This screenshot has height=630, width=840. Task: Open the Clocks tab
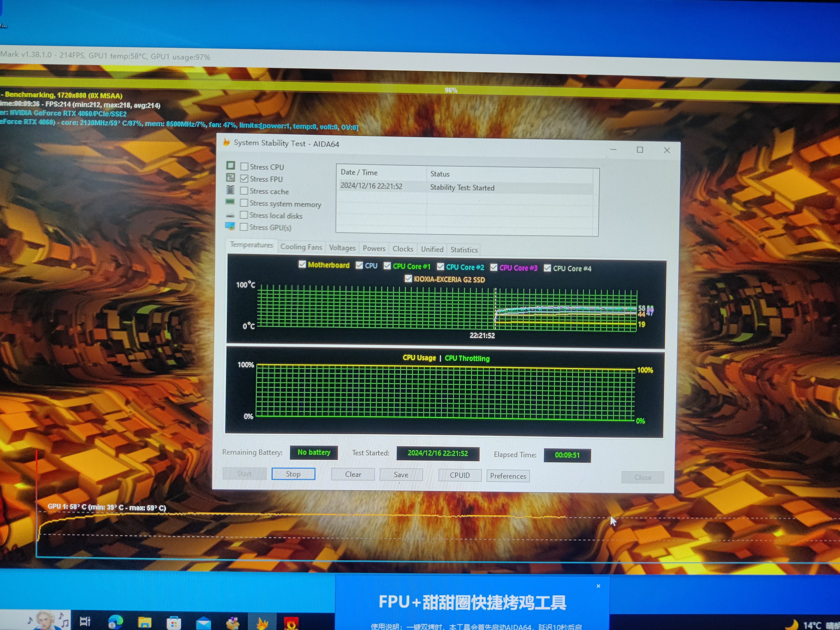click(403, 249)
